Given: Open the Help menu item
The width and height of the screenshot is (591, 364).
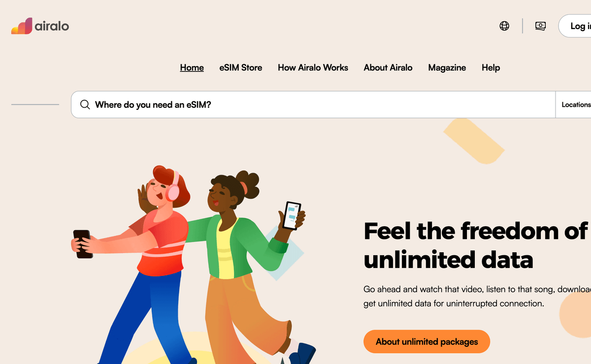Looking at the screenshot, I should (491, 68).
